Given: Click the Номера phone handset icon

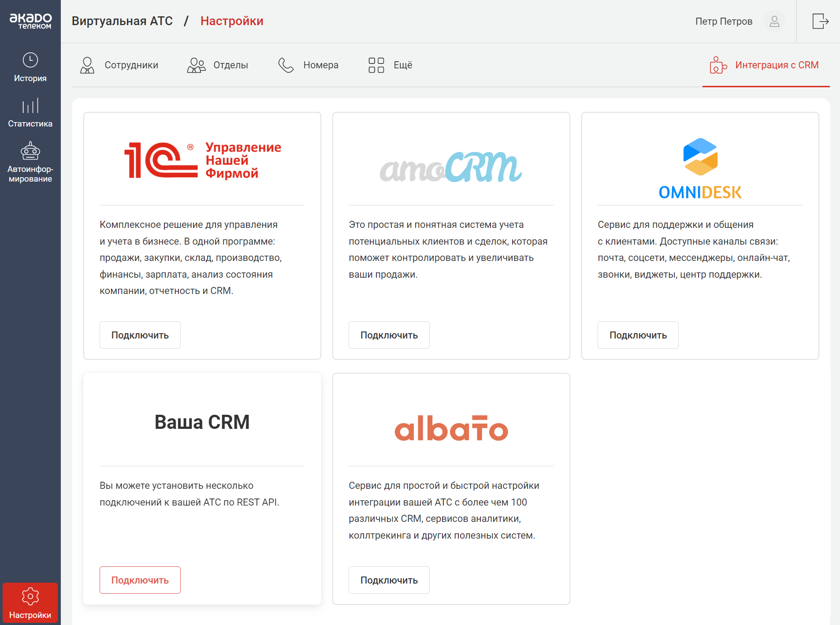Looking at the screenshot, I should click(x=286, y=65).
